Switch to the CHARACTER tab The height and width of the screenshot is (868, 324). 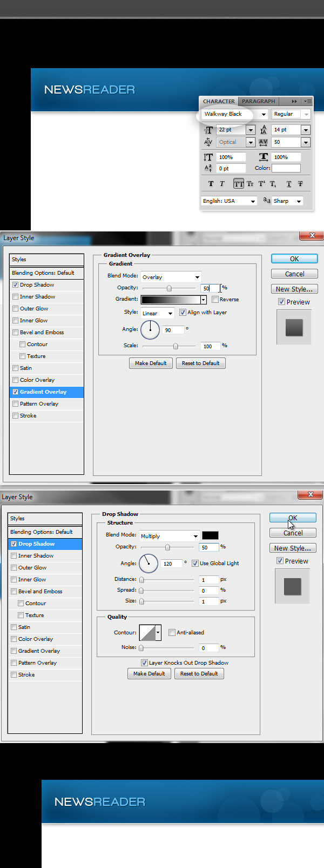click(x=219, y=101)
